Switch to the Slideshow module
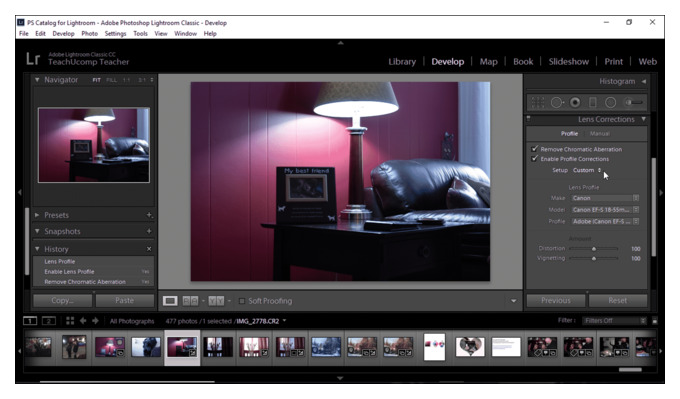This screenshot has height=399, width=680. point(569,62)
